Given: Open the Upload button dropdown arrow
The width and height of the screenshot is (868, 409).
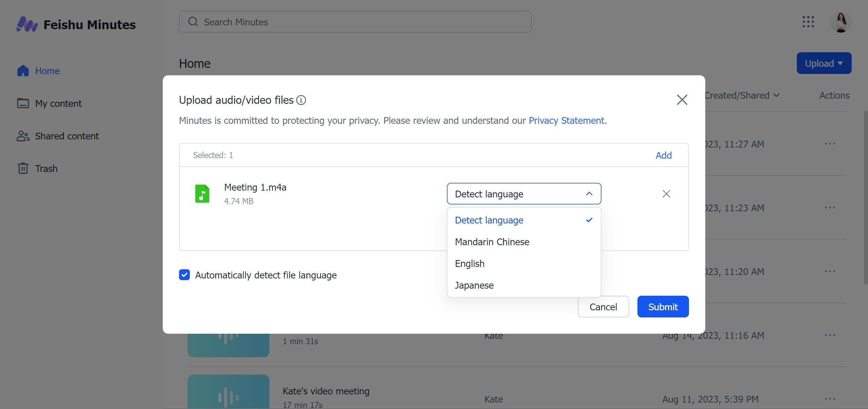Looking at the screenshot, I should coord(841,63).
